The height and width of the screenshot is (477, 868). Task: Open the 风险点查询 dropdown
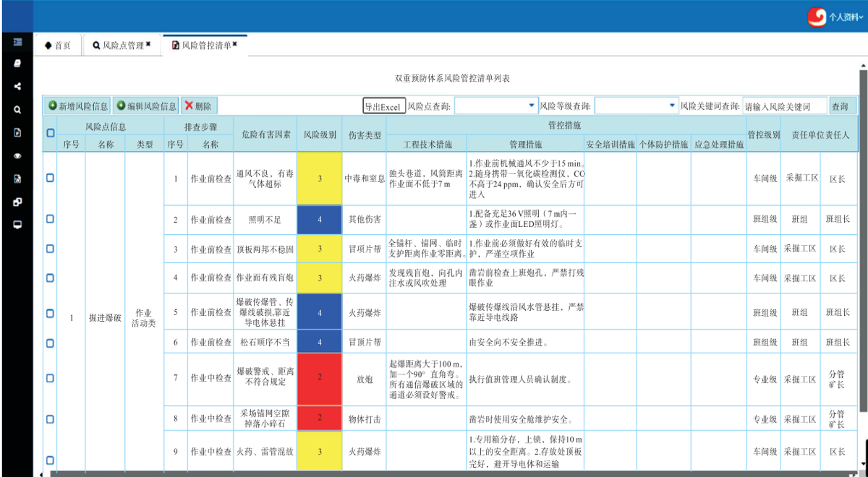495,106
